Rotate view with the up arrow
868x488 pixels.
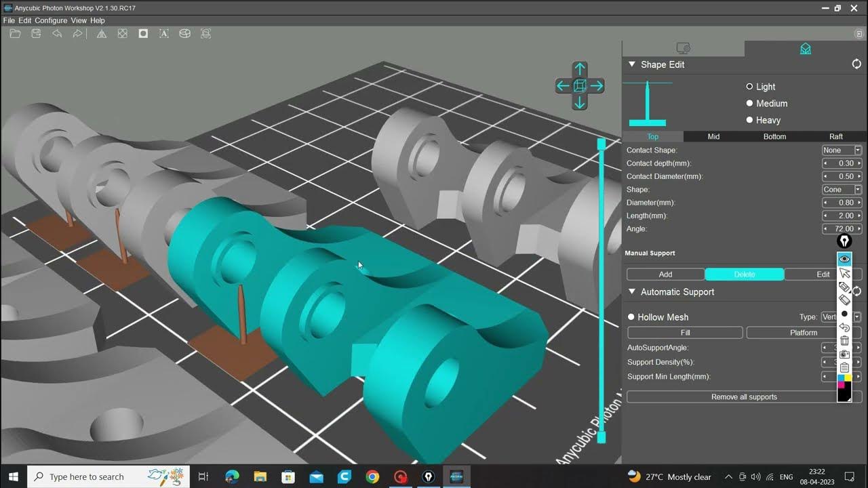click(x=580, y=68)
